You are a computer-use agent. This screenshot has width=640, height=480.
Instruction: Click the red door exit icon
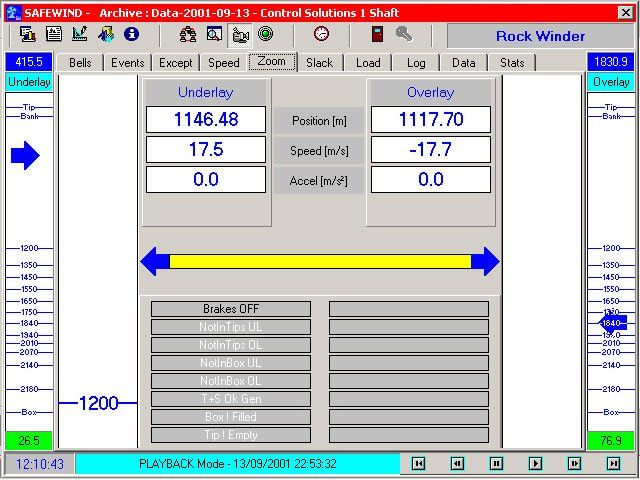click(377, 34)
